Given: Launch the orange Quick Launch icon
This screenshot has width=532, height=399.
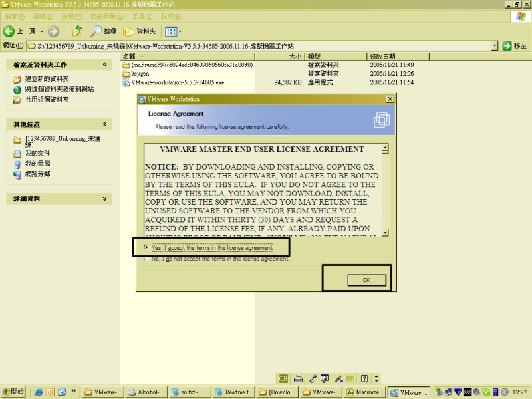Looking at the screenshot, I should (x=51, y=392).
